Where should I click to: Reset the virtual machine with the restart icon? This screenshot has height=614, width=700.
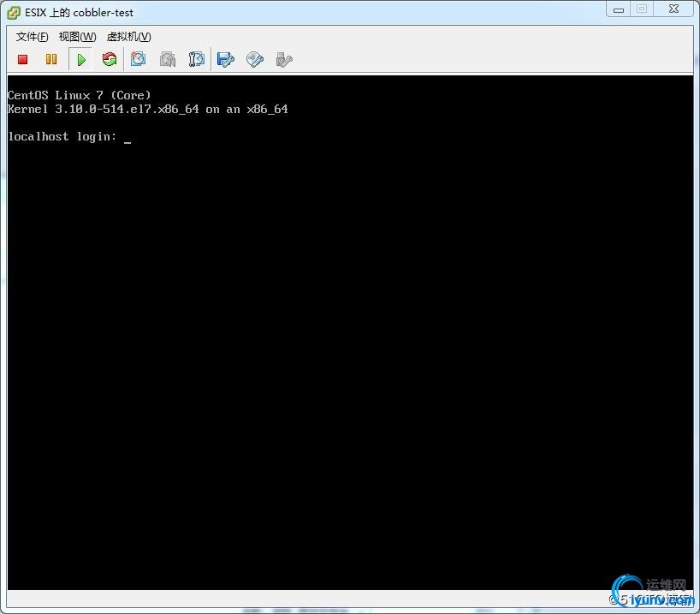pyautogui.click(x=110, y=59)
